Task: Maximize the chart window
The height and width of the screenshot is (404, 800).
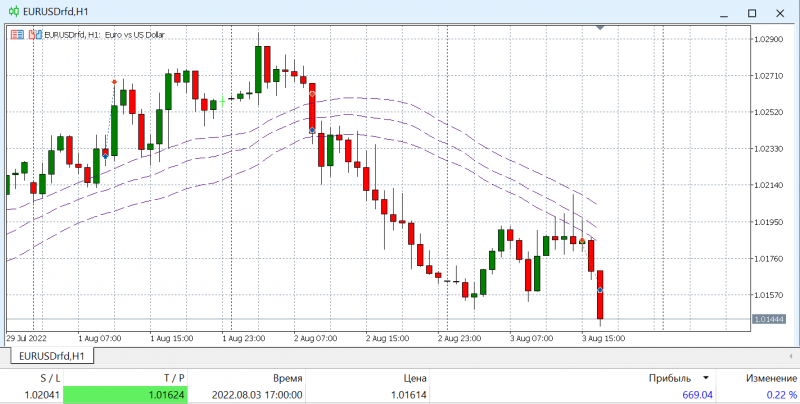Action: pos(752,13)
